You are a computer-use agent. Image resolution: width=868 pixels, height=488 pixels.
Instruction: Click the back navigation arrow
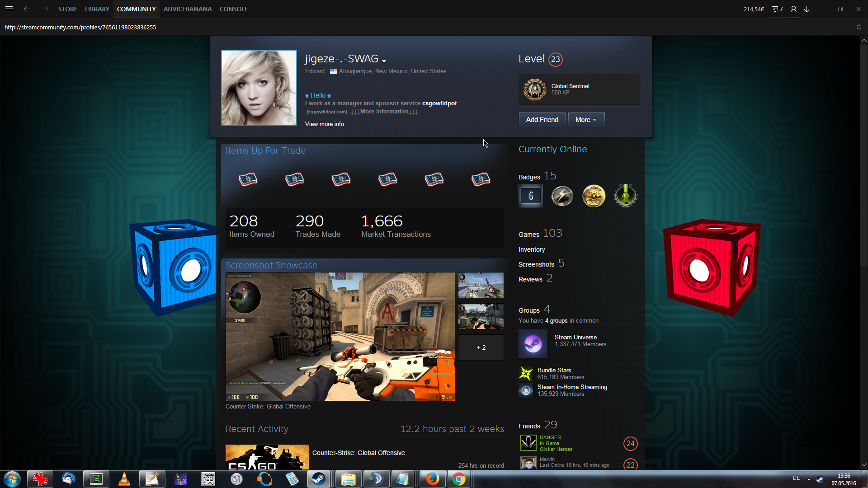pyautogui.click(x=27, y=9)
